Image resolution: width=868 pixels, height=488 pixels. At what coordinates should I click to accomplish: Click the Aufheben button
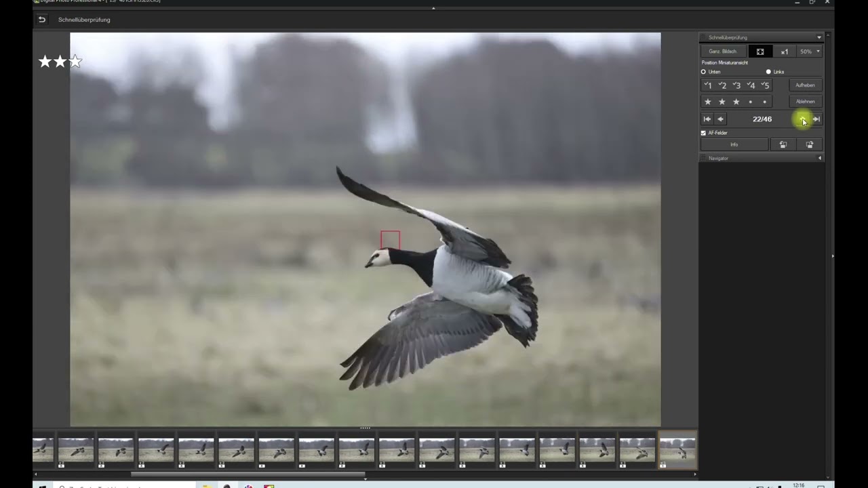[x=806, y=85]
